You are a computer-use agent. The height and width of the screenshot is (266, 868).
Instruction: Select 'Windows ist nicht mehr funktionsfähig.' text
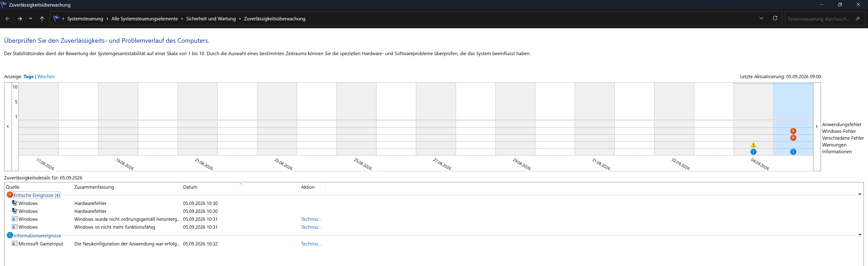click(115, 227)
